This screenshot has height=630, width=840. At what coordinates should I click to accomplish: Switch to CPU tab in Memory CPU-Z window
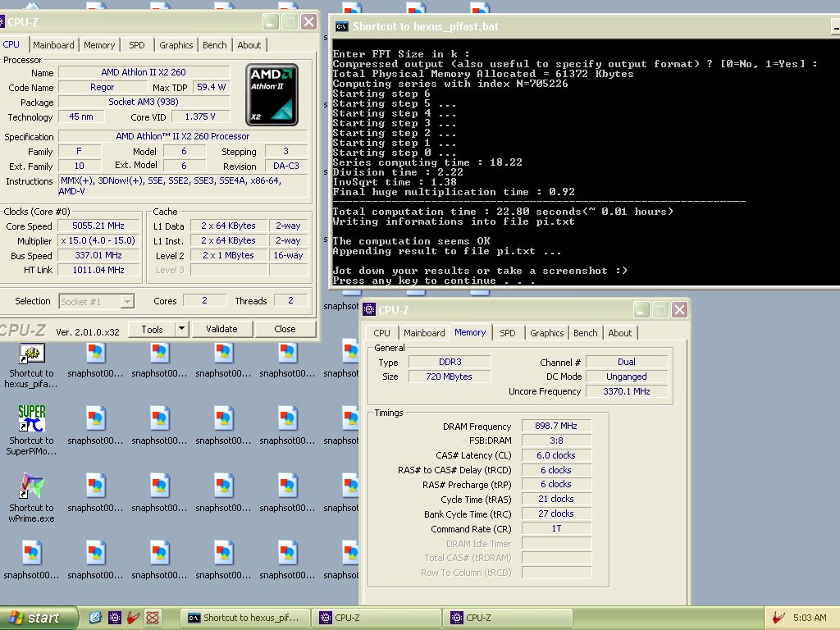click(x=381, y=333)
